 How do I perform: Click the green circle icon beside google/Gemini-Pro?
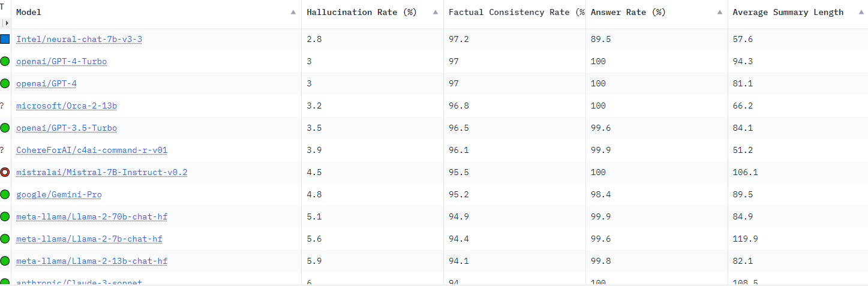pyautogui.click(x=5, y=194)
